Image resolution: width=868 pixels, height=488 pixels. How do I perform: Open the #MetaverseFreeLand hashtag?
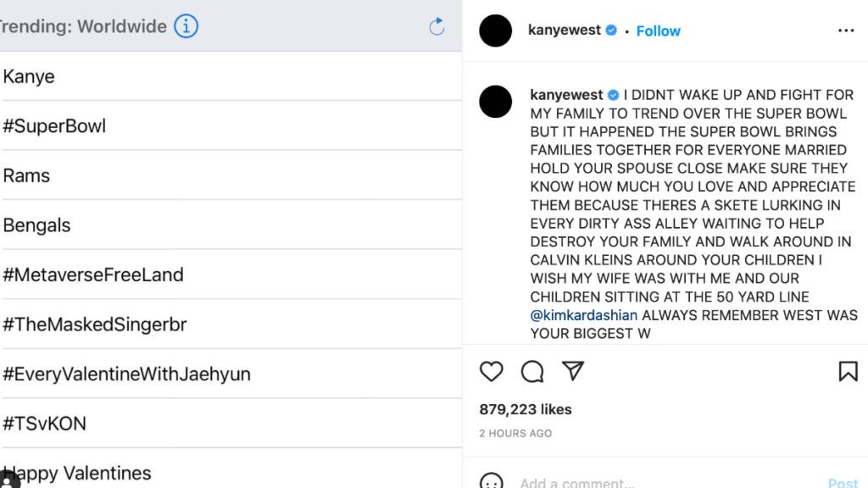[93, 274]
